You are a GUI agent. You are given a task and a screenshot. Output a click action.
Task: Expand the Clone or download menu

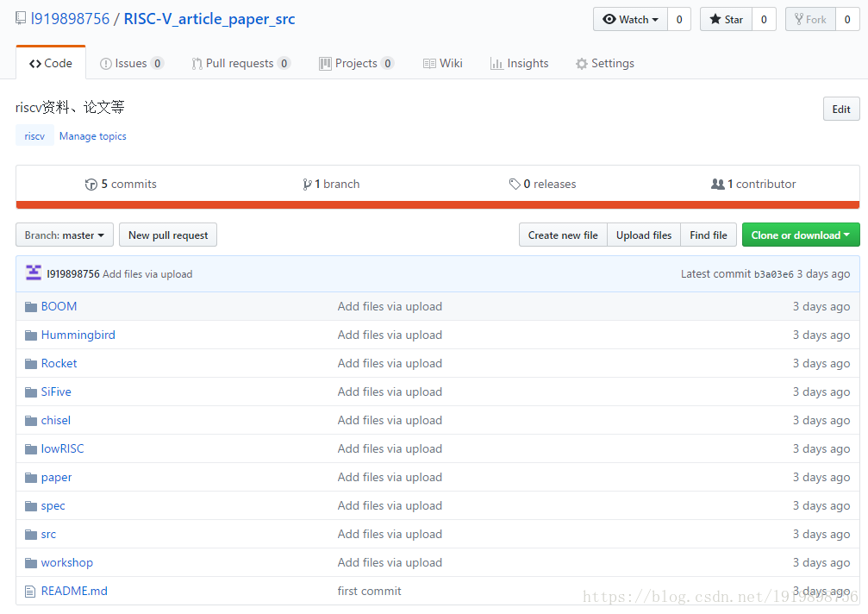(x=801, y=235)
